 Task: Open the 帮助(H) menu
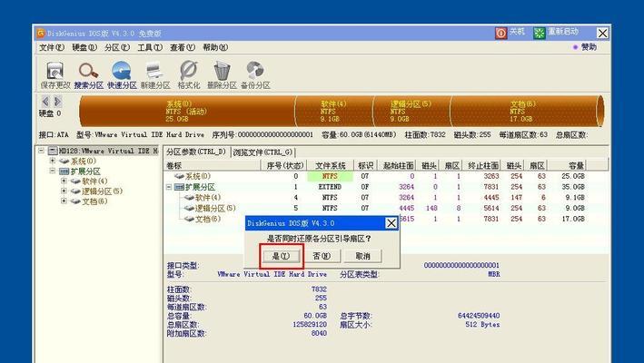pyautogui.click(x=215, y=47)
